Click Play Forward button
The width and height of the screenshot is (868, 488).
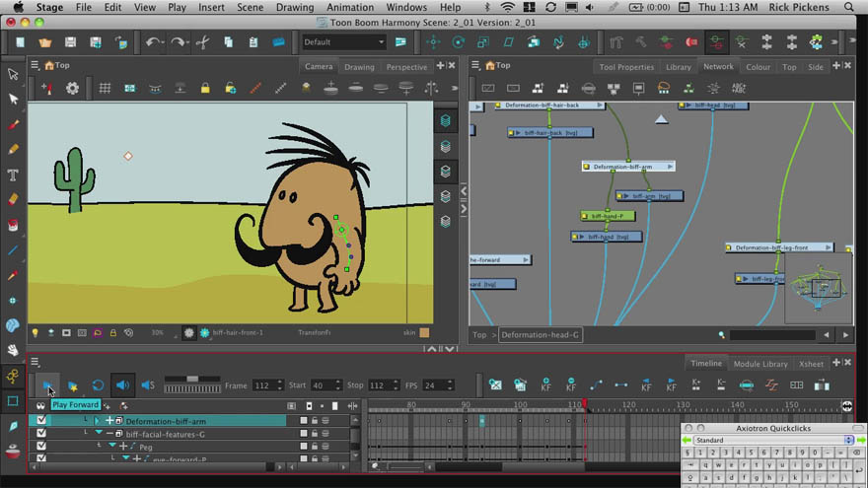[47, 385]
